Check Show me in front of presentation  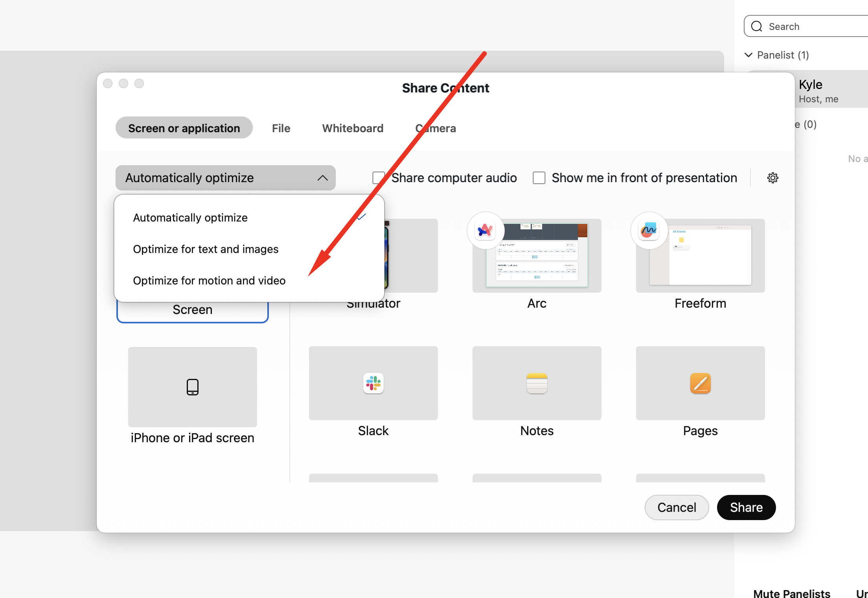(x=539, y=178)
